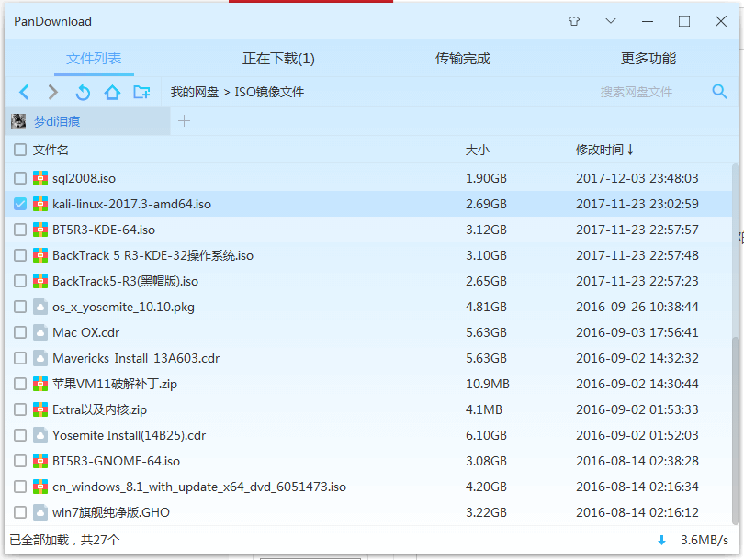Screen dimensions: 744x560
Task: Switch to the 文件列表 tab
Action: pyautogui.click(x=94, y=59)
